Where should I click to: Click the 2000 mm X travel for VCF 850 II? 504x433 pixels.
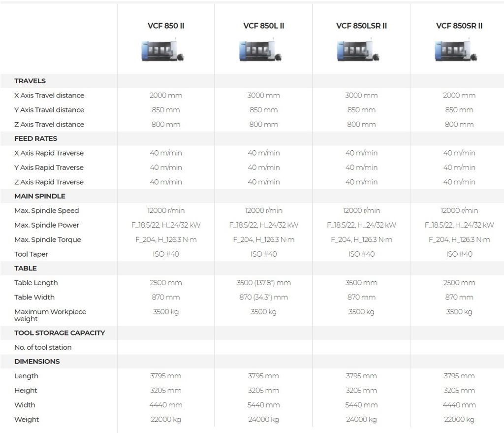click(x=166, y=95)
